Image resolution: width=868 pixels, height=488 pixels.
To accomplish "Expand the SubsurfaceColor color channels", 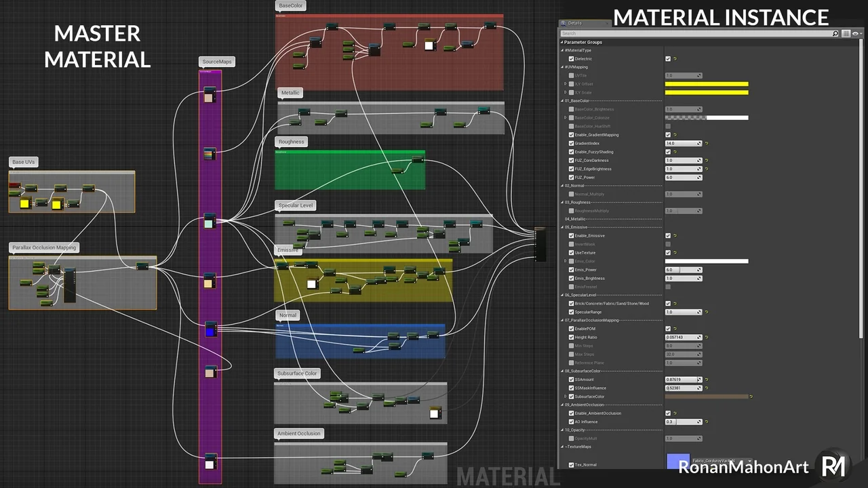I will 566,396.
